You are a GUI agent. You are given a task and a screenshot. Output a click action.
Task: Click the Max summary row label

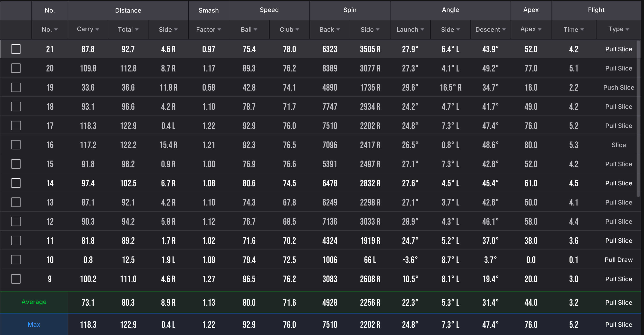tap(34, 325)
